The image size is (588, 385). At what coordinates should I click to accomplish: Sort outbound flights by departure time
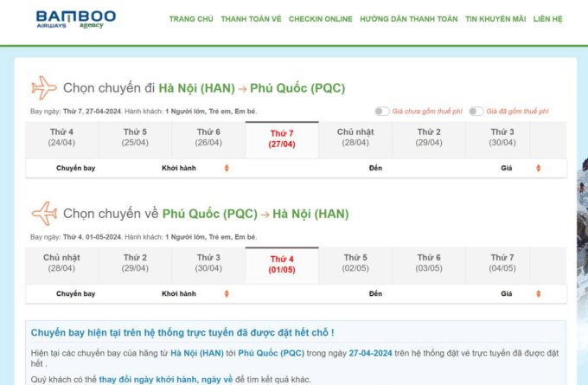[227, 168]
